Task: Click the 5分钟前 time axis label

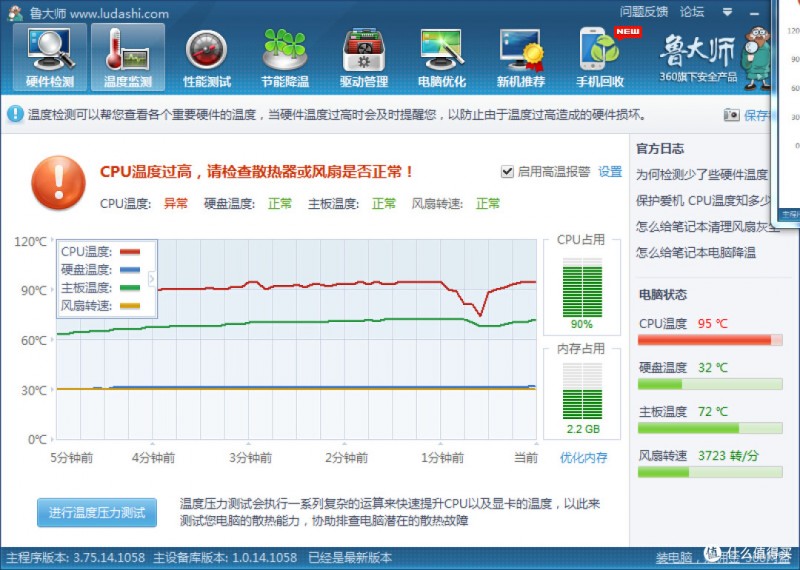Action: [x=71, y=458]
